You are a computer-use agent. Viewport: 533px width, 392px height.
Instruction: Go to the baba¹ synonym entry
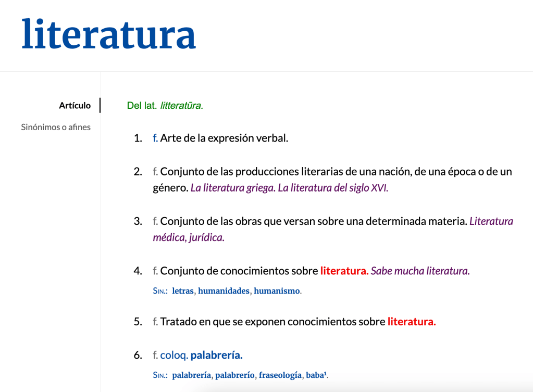(317, 375)
